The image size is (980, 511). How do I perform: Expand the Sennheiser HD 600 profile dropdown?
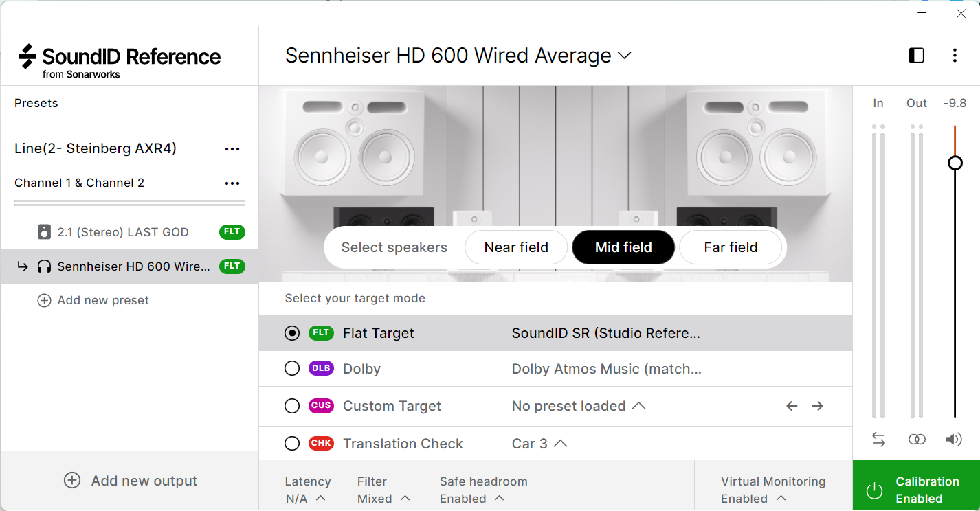coord(624,56)
